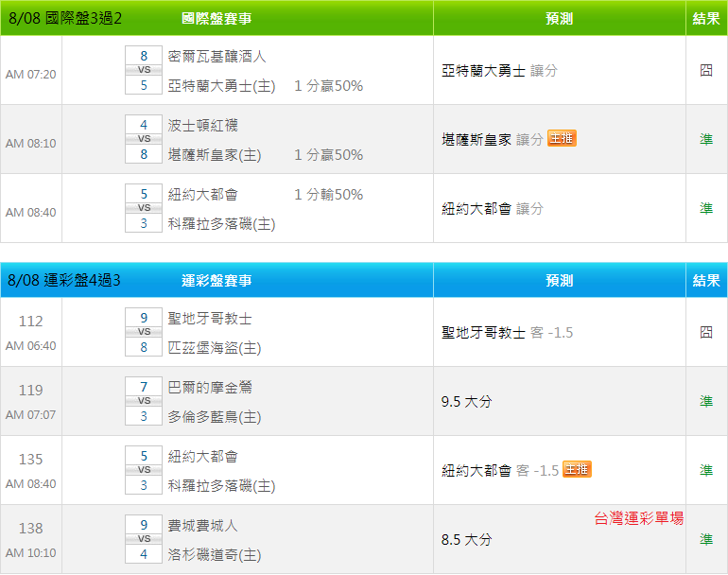Click the score 7 for 巴爾的摩金鶯
728x575 pixels.
tap(144, 387)
